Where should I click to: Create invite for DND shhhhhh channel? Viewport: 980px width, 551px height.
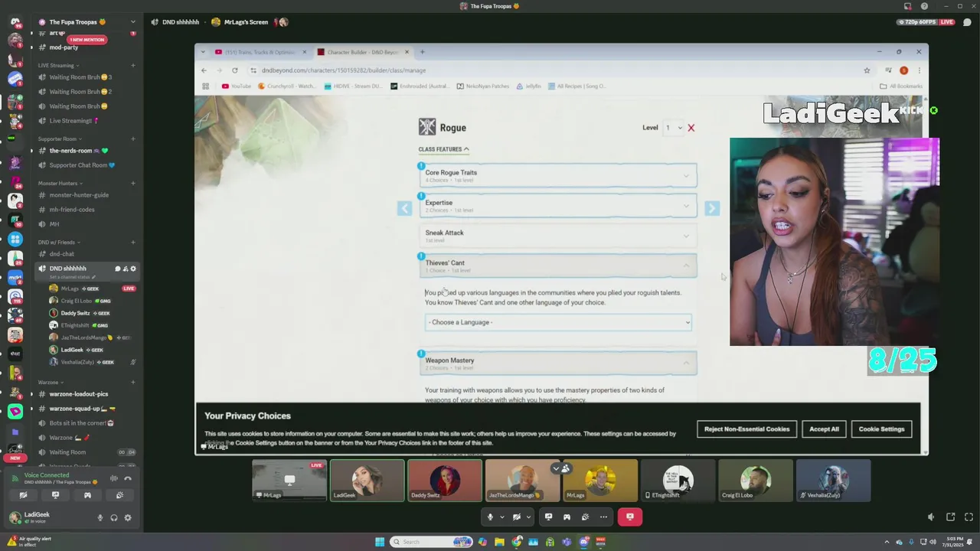tap(125, 269)
